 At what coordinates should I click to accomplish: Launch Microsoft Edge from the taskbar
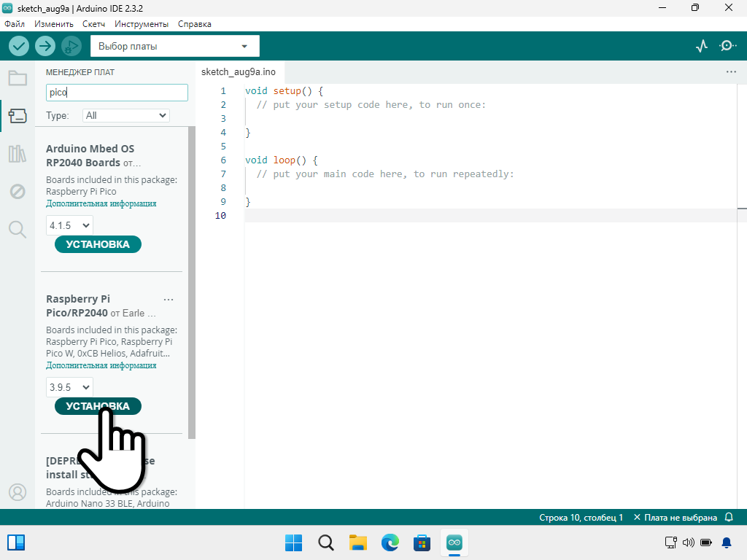(x=390, y=542)
